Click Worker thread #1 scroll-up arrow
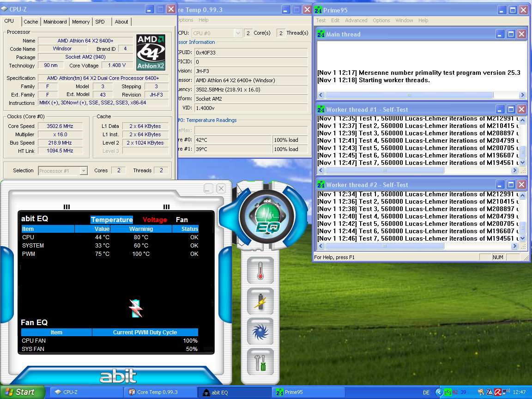The width and height of the screenshot is (532, 399). (522, 120)
